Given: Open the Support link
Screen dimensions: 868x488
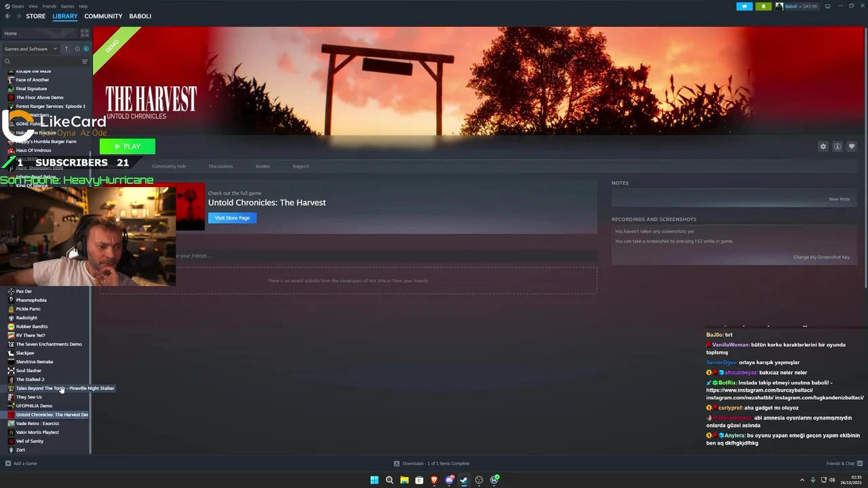Looking at the screenshot, I should pos(300,166).
